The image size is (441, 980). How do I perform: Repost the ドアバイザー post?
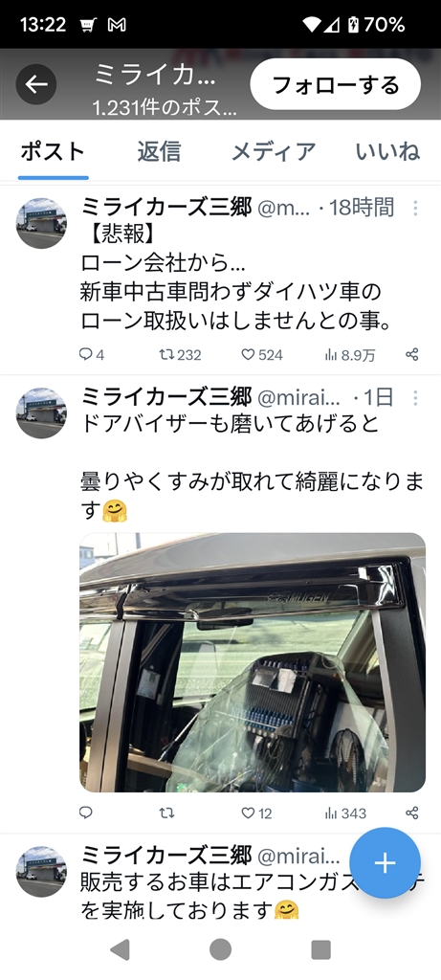pyautogui.click(x=166, y=813)
